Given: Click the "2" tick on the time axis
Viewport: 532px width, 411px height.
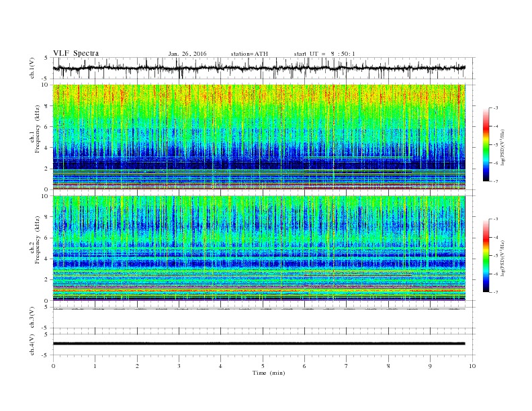Looking at the screenshot, I should (137, 366).
